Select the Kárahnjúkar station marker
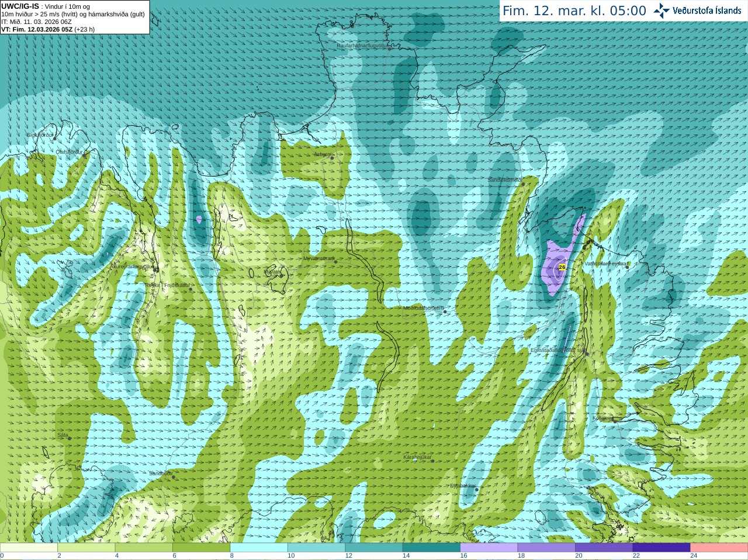Image resolution: width=748 pixels, height=560 pixels. [x=432, y=461]
